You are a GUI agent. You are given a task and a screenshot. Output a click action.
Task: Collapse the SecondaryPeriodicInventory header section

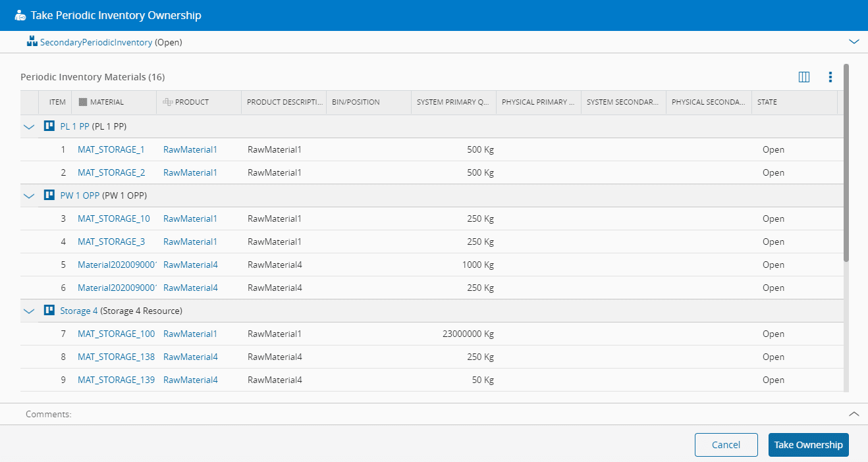854,41
